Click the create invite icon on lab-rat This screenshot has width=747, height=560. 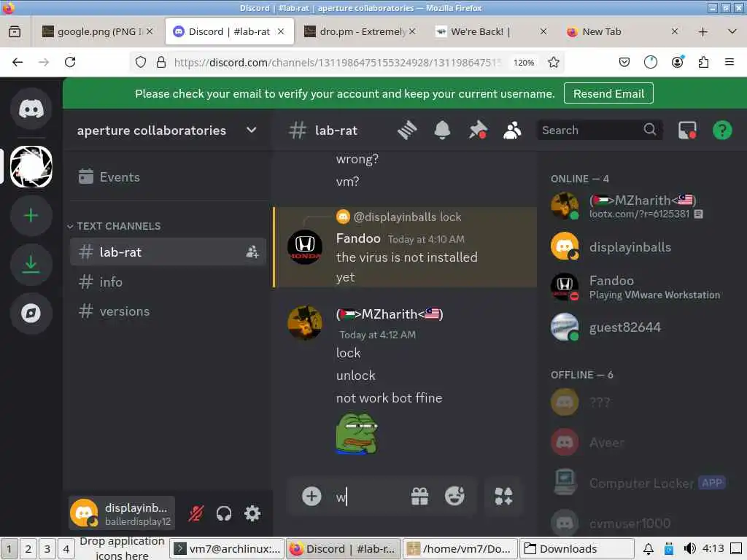(252, 252)
